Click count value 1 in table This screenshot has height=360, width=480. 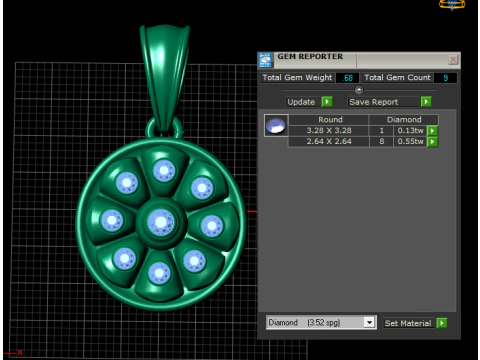382,131
